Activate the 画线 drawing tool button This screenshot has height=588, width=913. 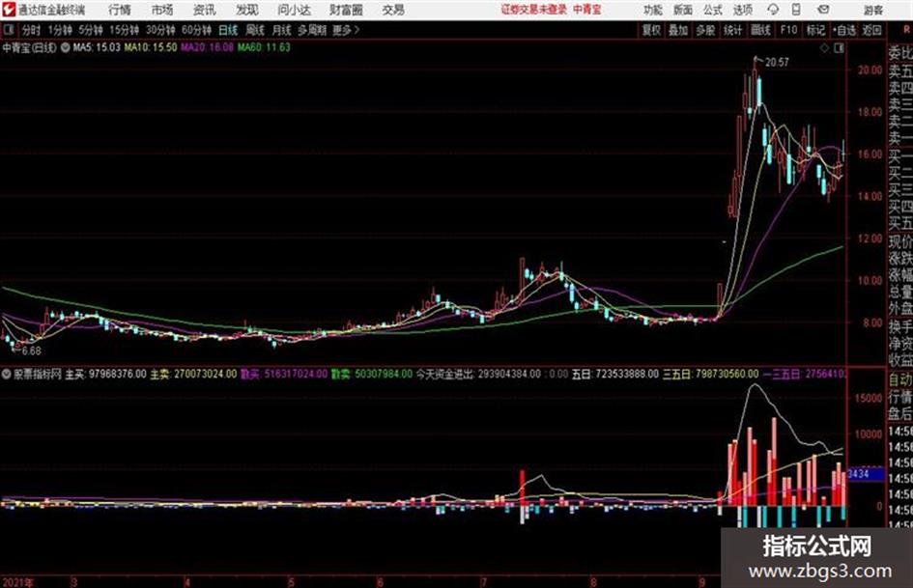click(760, 30)
